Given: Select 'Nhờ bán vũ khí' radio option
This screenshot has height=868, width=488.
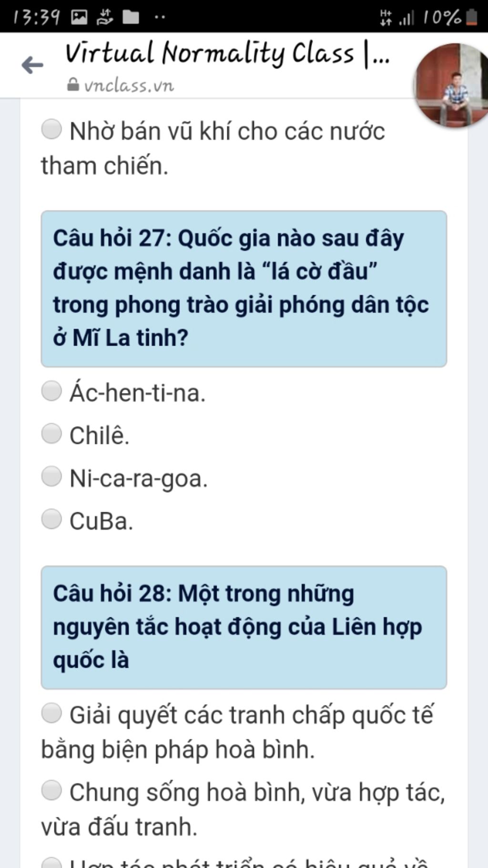Looking at the screenshot, I should (51, 129).
